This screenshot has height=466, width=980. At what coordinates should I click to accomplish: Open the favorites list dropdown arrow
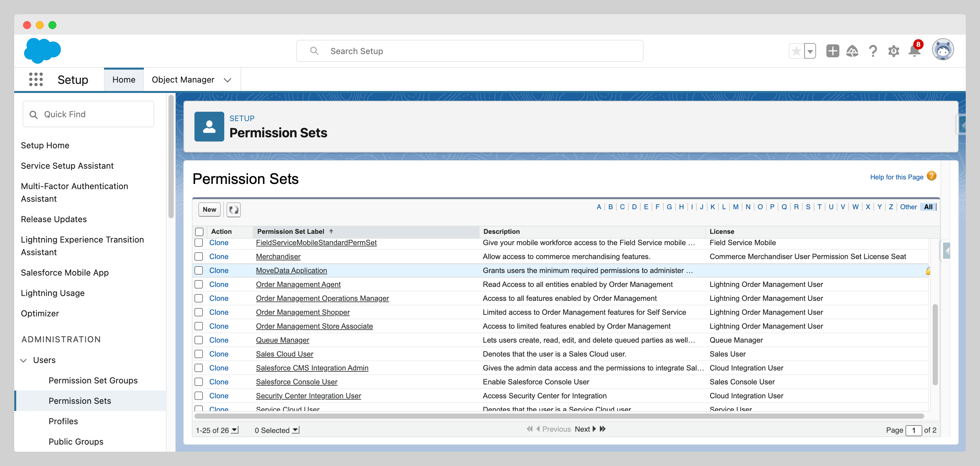pyautogui.click(x=810, y=51)
